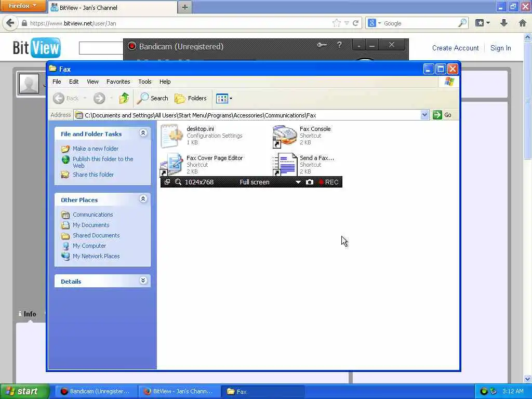Select the Send a Fax shortcut icon

pyautogui.click(x=284, y=165)
